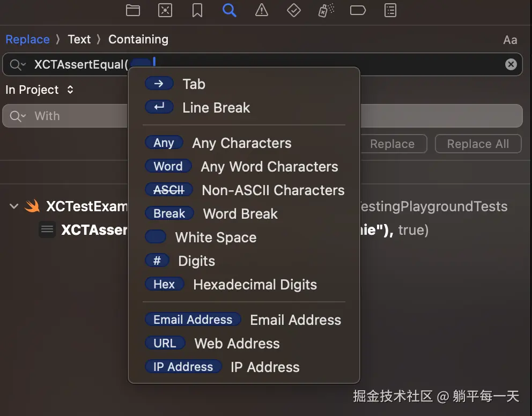Open the With field magnifier dropdown
Viewport: 532px width, 416px height.
[18, 116]
